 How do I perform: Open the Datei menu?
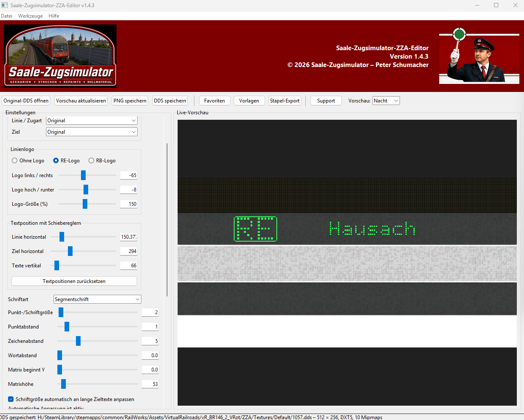coord(6,16)
